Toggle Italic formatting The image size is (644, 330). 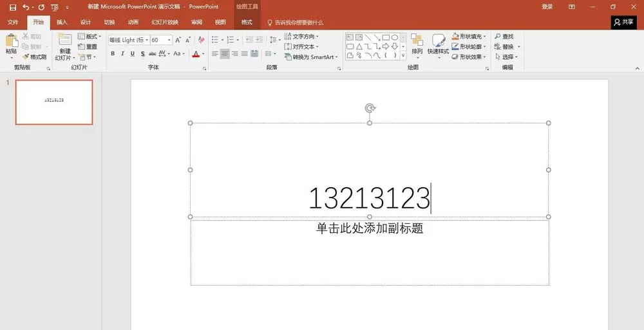(122, 54)
